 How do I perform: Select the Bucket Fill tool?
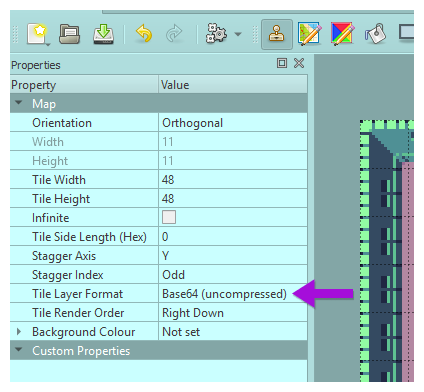click(375, 34)
